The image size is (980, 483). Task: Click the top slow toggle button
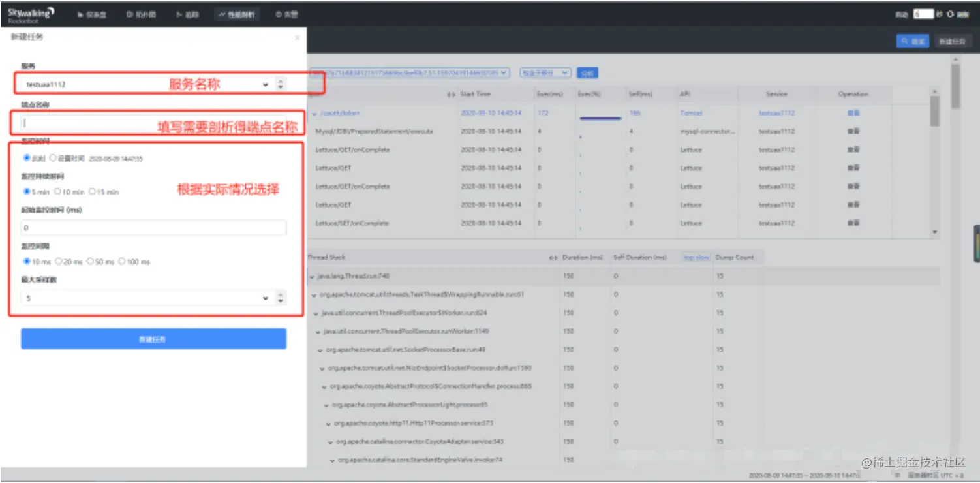point(696,258)
